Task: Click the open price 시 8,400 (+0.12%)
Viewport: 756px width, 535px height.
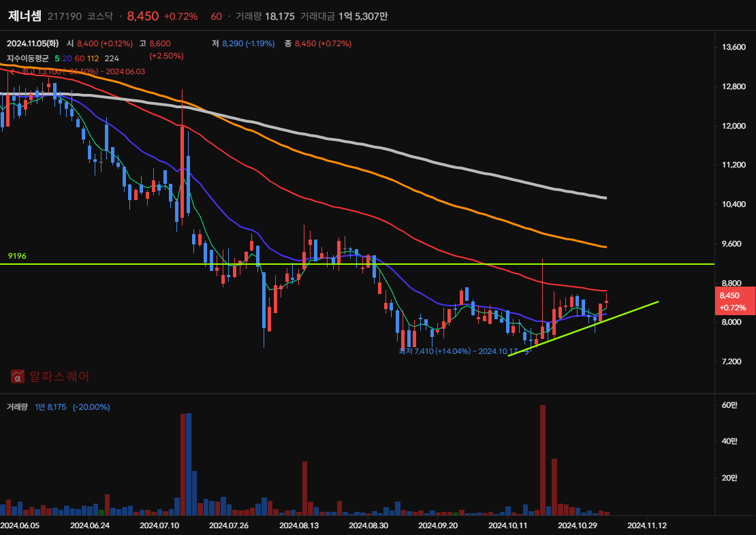Action: point(99,44)
